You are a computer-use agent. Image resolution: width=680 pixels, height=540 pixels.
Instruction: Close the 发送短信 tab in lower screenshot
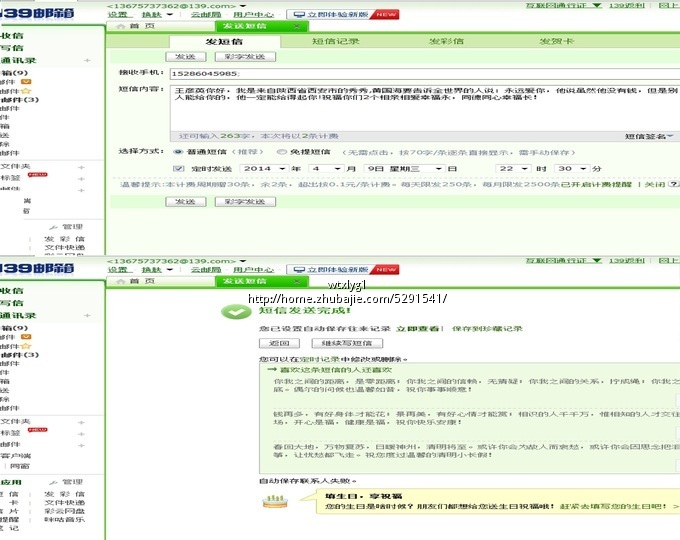tap(297, 281)
